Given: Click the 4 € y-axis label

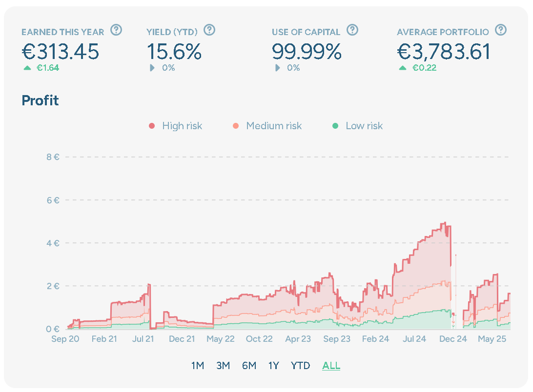Looking at the screenshot, I should click(53, 243).
